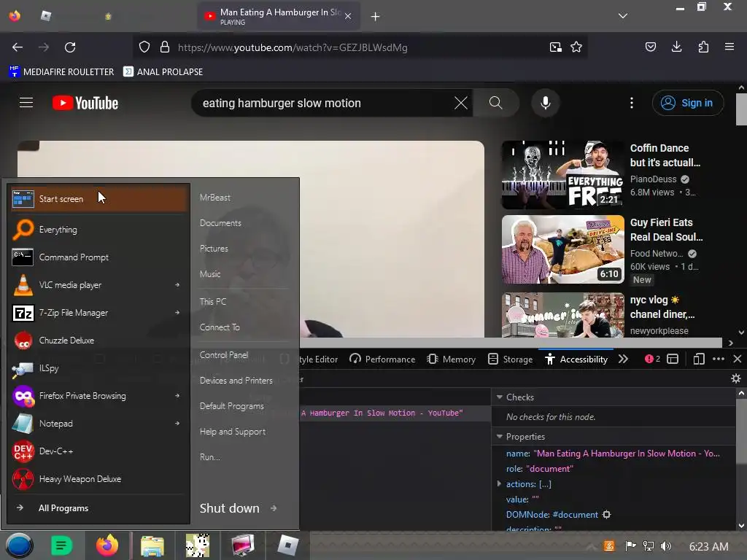Screen dimensions: 747x560
Task: Collapse the Checks section
Action: (x=500, y=397)
